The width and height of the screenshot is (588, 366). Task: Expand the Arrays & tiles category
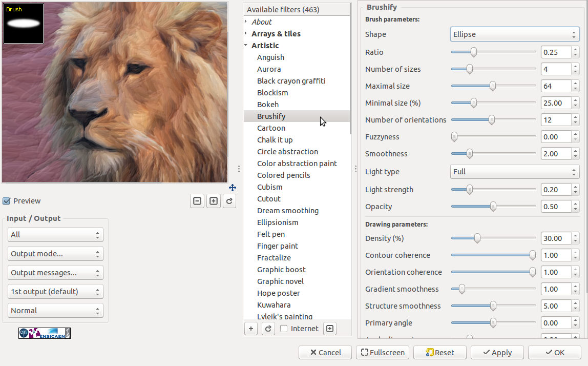tap(246, 33)
